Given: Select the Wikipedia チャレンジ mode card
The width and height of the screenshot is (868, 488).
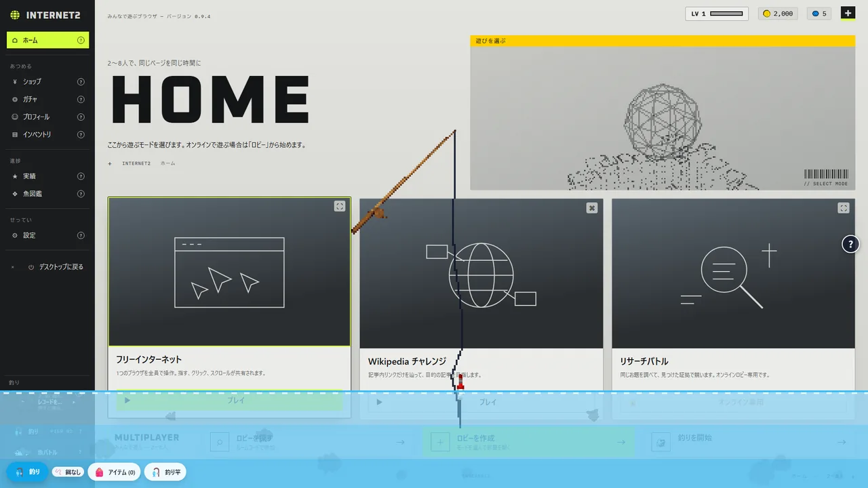Looking at the screenshot, I should [x=481, y=308].
